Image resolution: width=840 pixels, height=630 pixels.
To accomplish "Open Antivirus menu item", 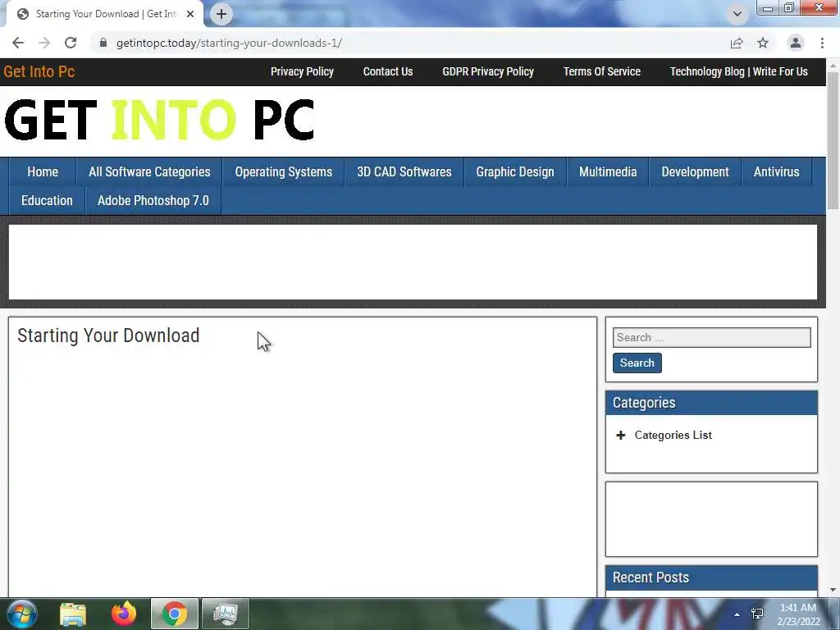I will (x=776, y=172).
